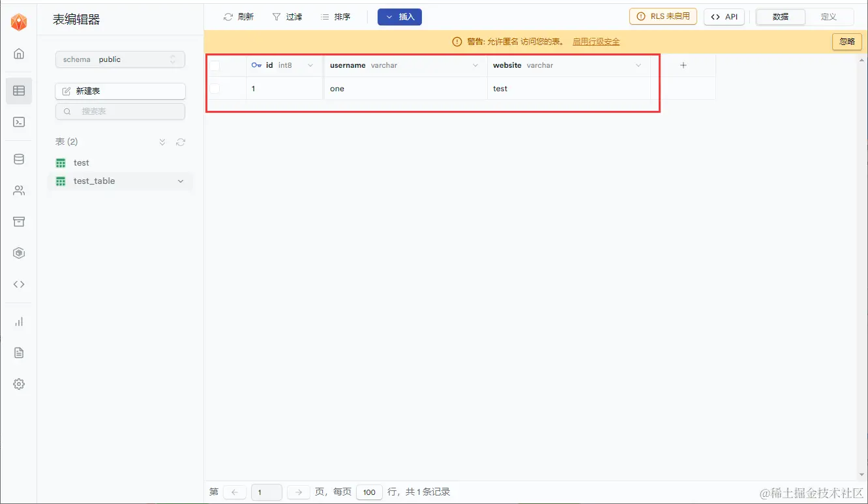
Task: Toggle the select-all rows header checkbox
Action: 215,65
